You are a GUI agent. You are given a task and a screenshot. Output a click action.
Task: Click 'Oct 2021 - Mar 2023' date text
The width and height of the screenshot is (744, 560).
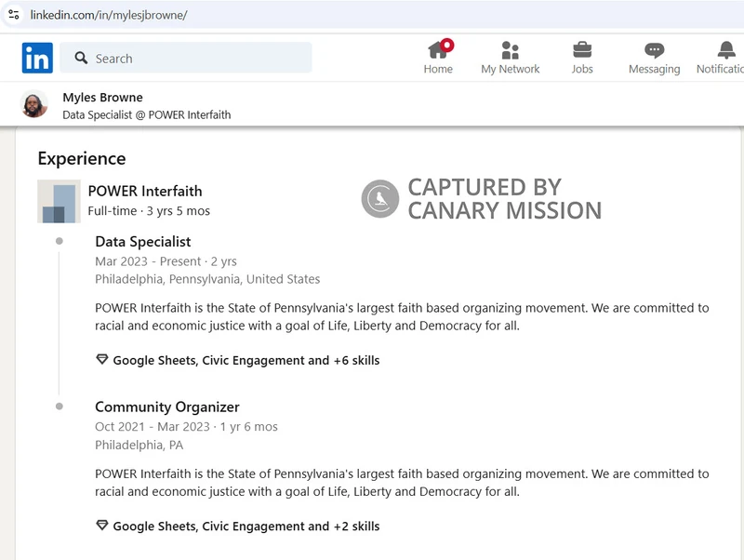tap(153, 427)
